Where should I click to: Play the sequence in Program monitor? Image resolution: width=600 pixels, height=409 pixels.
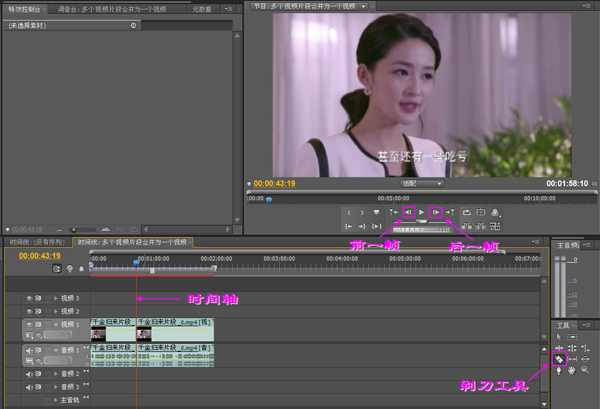click(421, 212)
